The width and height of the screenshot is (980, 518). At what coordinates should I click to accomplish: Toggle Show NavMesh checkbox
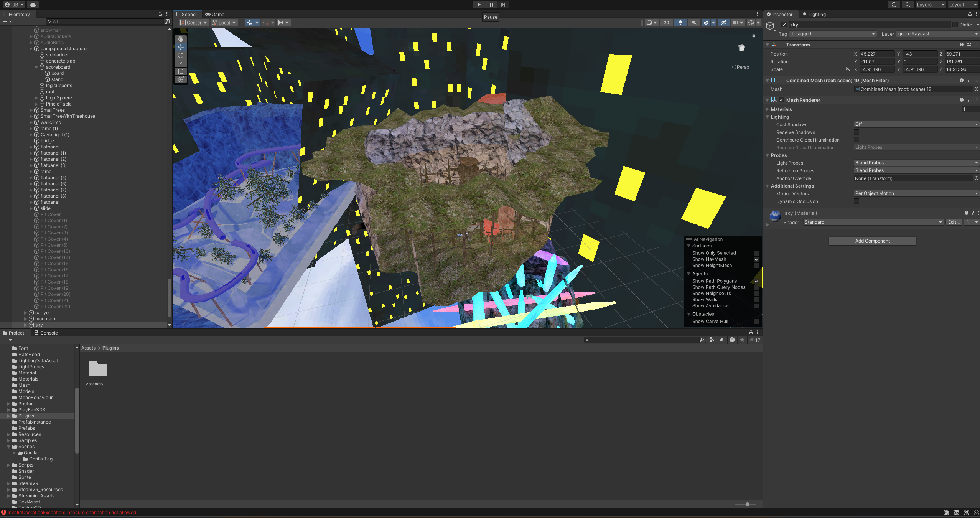pyautogui.click(x=757, y=259)
